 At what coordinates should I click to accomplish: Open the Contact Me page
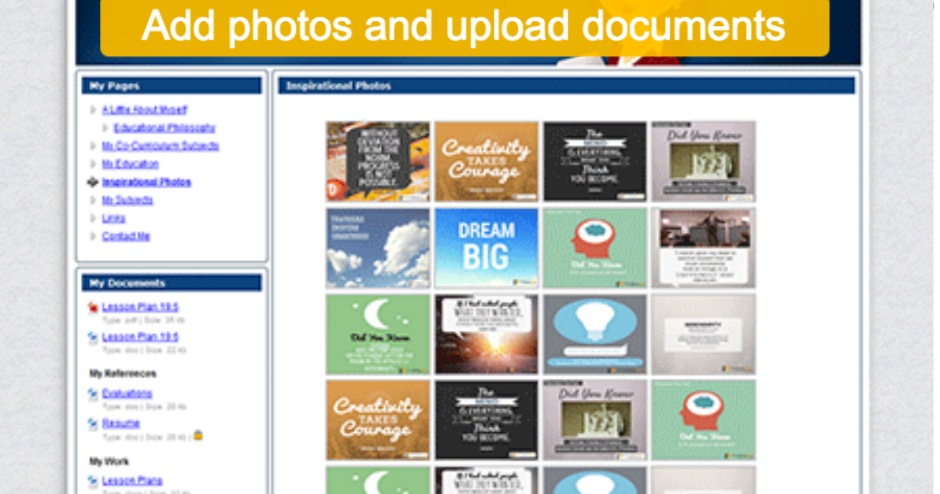[126, 236]
